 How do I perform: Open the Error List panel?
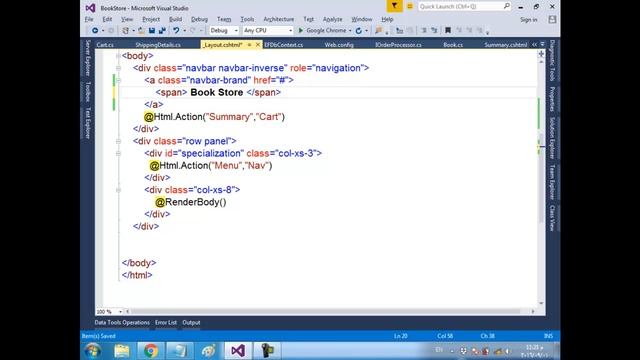[x=166, y=322]
